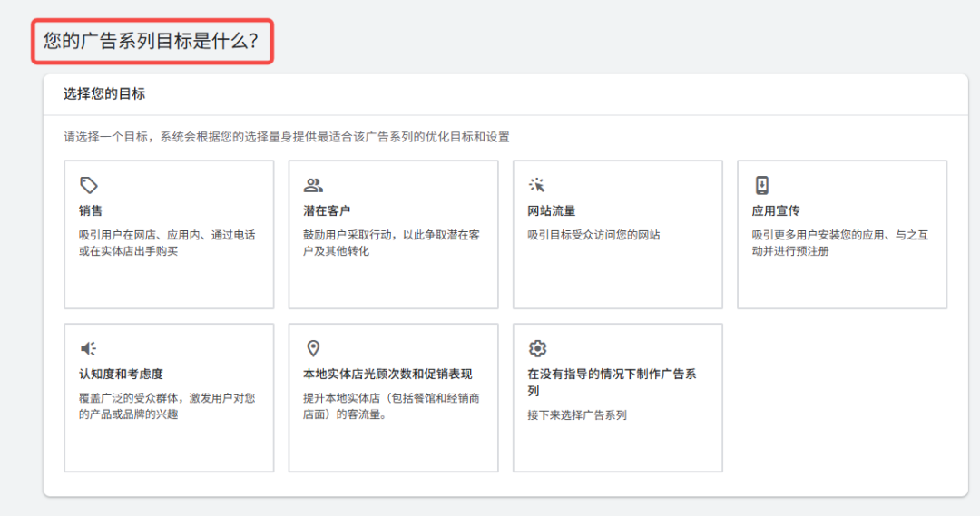Click the map pin icon on 本地实体店 card

point(313,348)
